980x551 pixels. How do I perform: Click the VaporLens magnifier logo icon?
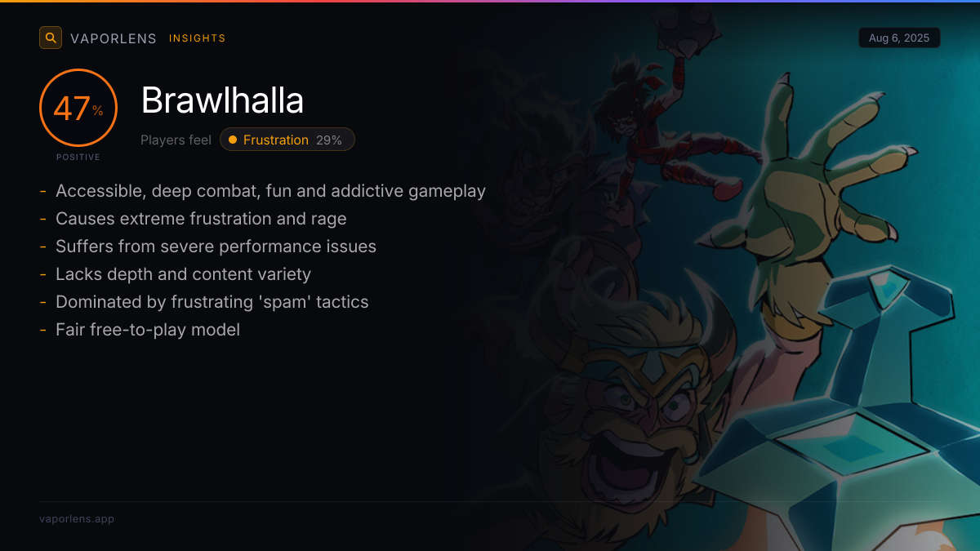point(51,38)
